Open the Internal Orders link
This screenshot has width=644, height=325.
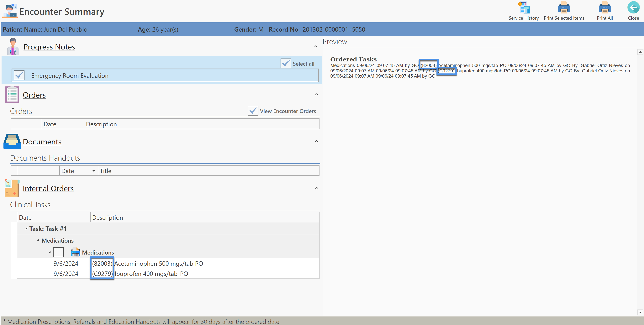coord(48,189)
